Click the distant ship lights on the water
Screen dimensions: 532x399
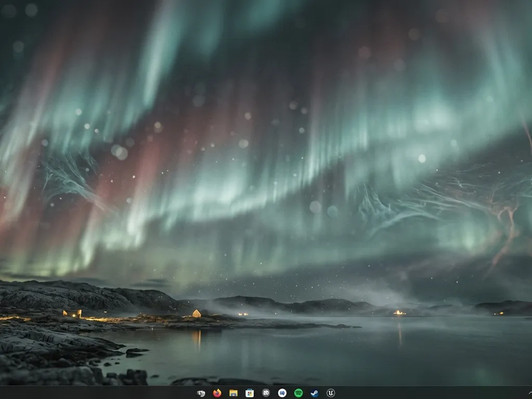coord(398,312)
